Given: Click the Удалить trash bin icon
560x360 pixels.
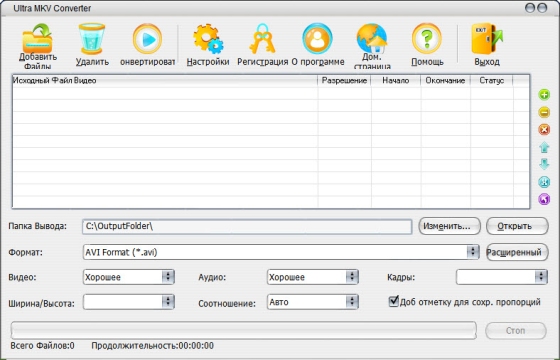Looking at the screenshot, I should [92, 39].
